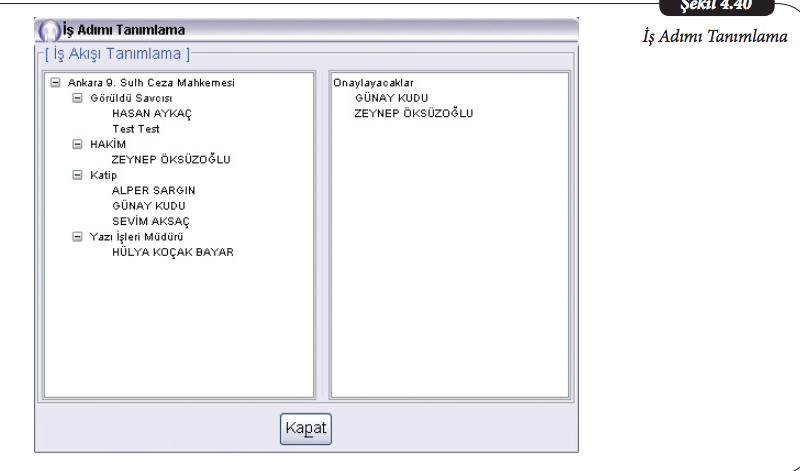Pick GÜNAY KUDU under Katip group
This screenshot has width=800, height=471.
tap(148, 206)
